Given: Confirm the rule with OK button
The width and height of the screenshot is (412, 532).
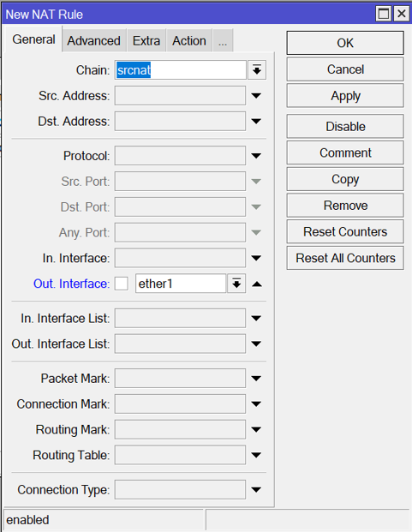Looking at the screenshot, I should tap(345, 43).
